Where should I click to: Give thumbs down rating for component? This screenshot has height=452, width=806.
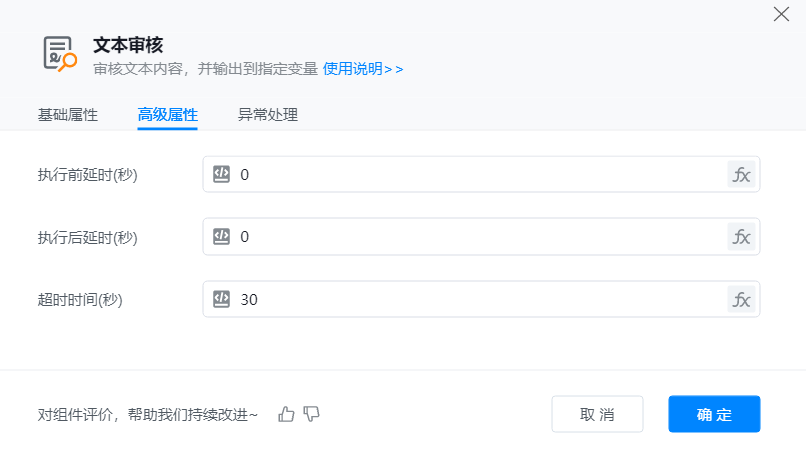tap(311, 414)
